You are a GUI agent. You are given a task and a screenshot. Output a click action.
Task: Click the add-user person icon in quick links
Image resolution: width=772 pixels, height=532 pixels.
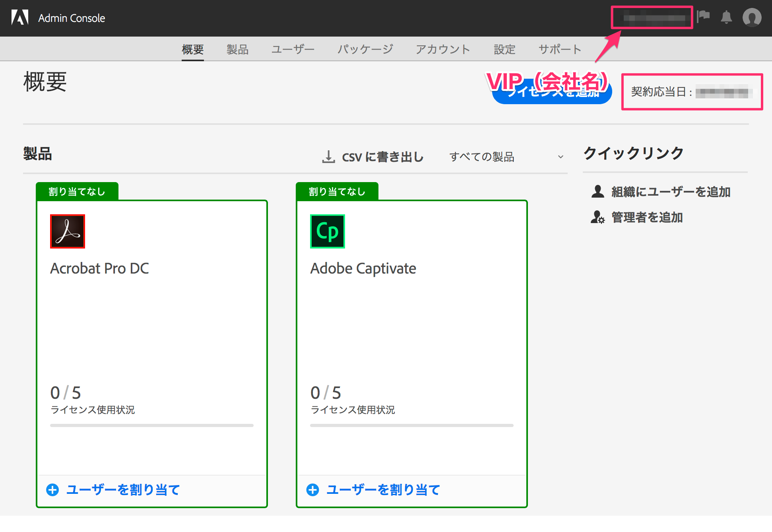pos(597,191)
